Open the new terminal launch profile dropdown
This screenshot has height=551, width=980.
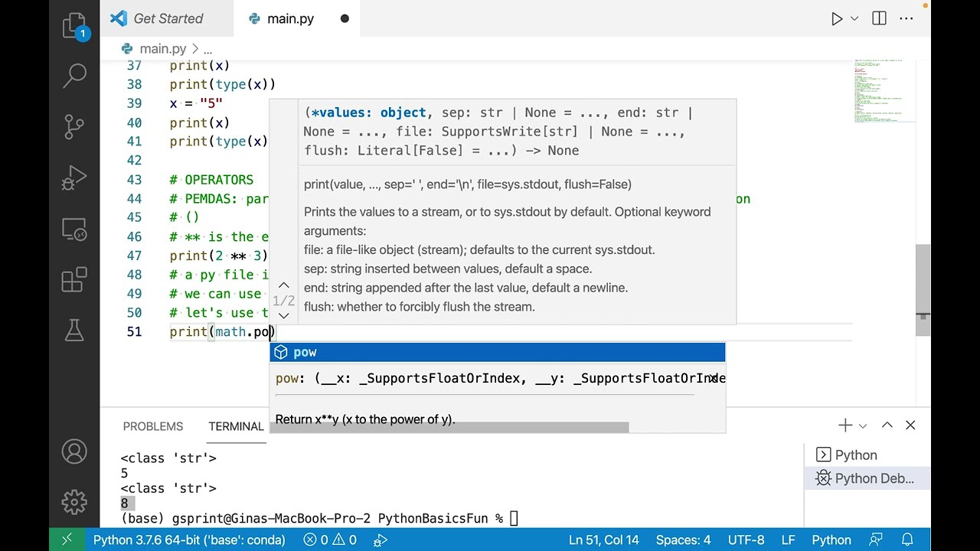click(x=863, y=425)
